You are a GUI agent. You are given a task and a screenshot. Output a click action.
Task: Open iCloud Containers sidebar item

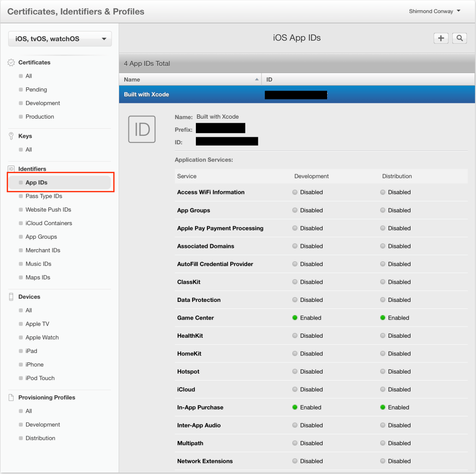pyautogui.click(x=49, y=223)
